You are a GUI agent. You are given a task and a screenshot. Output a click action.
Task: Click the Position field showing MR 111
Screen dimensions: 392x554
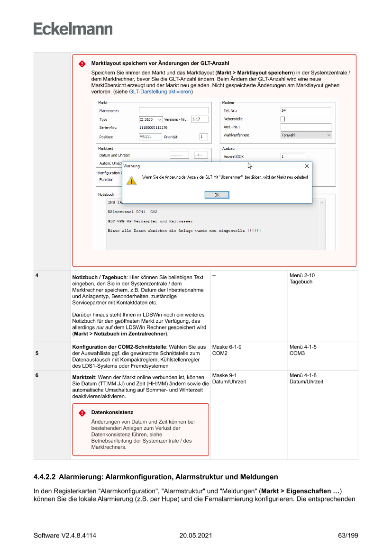150,137
